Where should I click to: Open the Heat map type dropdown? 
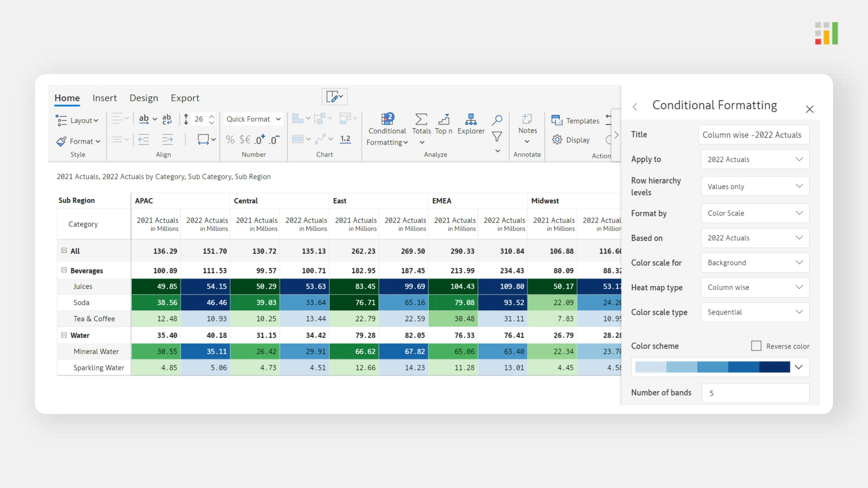coord(755,287)
